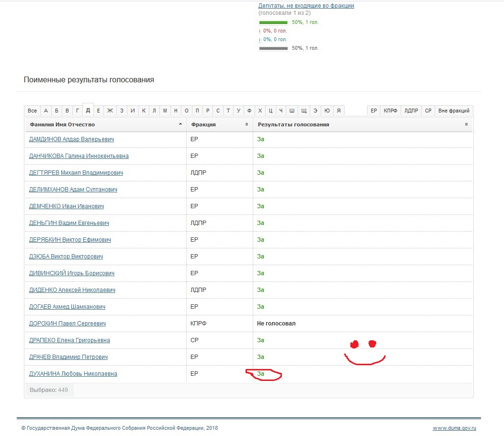Screen dimensions: 504x436
Task: Open the Результаты голосования column menu icon
Action: point(466,124)
